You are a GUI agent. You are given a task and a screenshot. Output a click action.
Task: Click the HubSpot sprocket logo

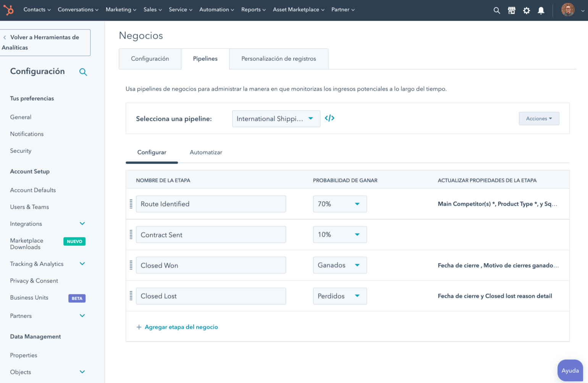coord(8,10)
